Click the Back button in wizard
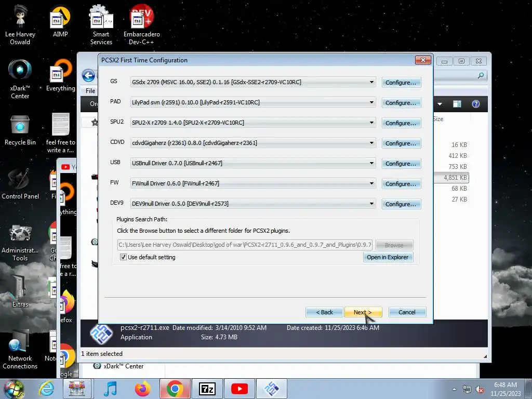The width and height of the screenshot is (532, 399). pyautogui.click(x=324, y=312)
